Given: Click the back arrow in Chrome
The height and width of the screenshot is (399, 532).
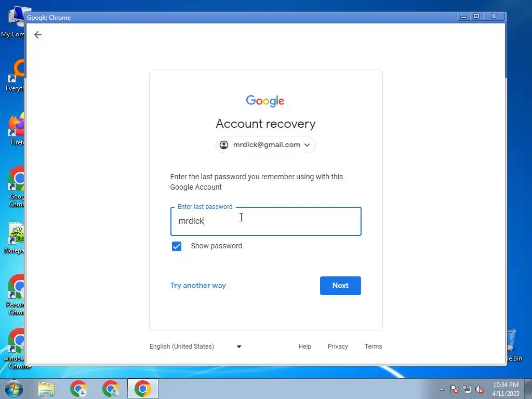Looking at the screenshot, I should pos(37,35).
